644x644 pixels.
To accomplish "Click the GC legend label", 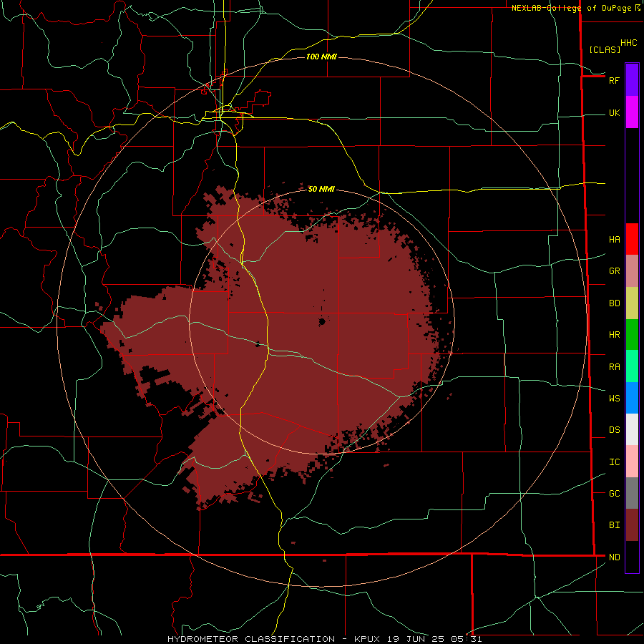I will point(614,494).
